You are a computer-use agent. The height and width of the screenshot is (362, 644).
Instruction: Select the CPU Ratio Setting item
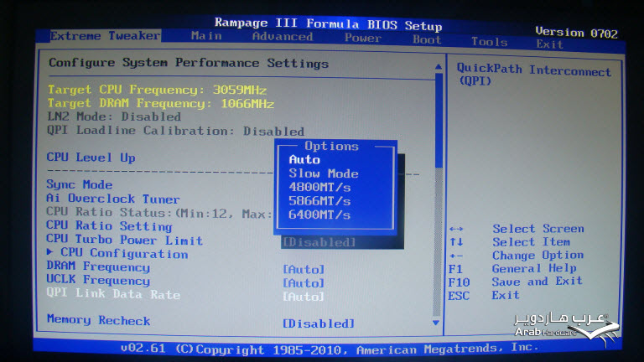pyautogui.click(x=109, y=226)
